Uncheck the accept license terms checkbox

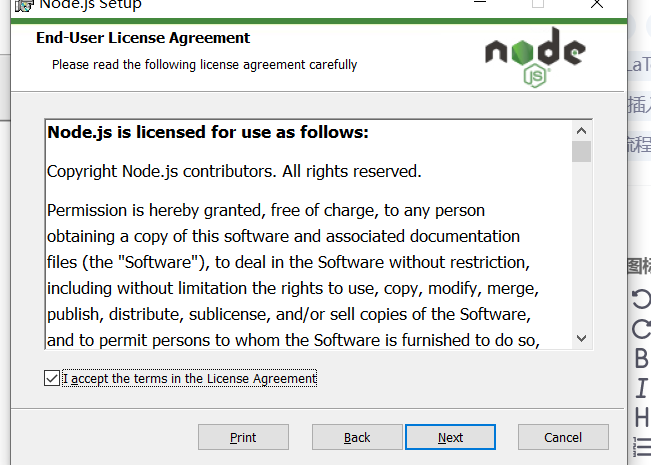[x=52, y=378]
